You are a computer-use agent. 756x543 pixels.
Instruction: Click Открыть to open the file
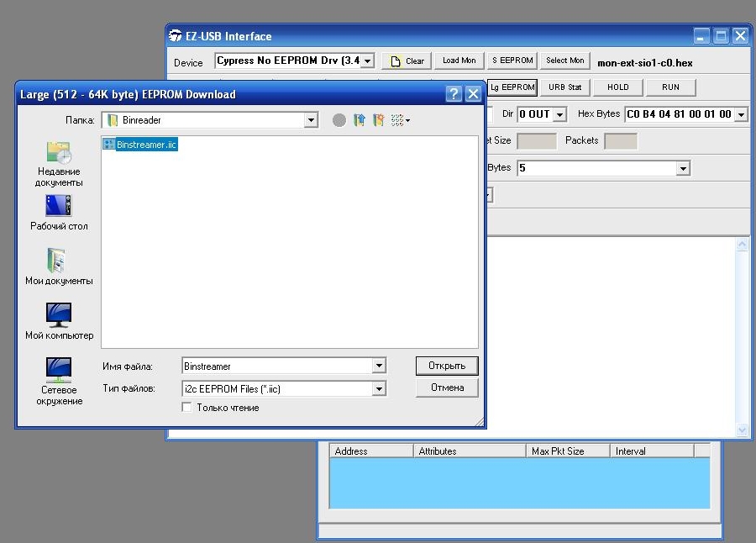447,366
